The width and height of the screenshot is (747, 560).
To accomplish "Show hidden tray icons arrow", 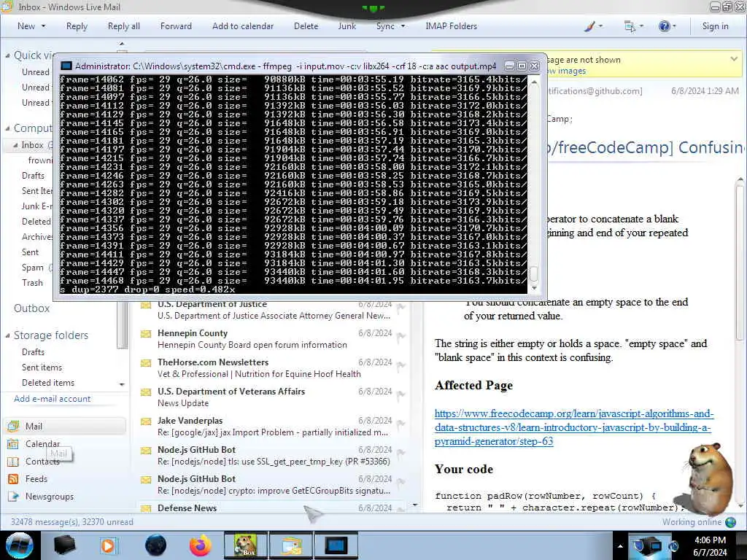I will (620, 546).
